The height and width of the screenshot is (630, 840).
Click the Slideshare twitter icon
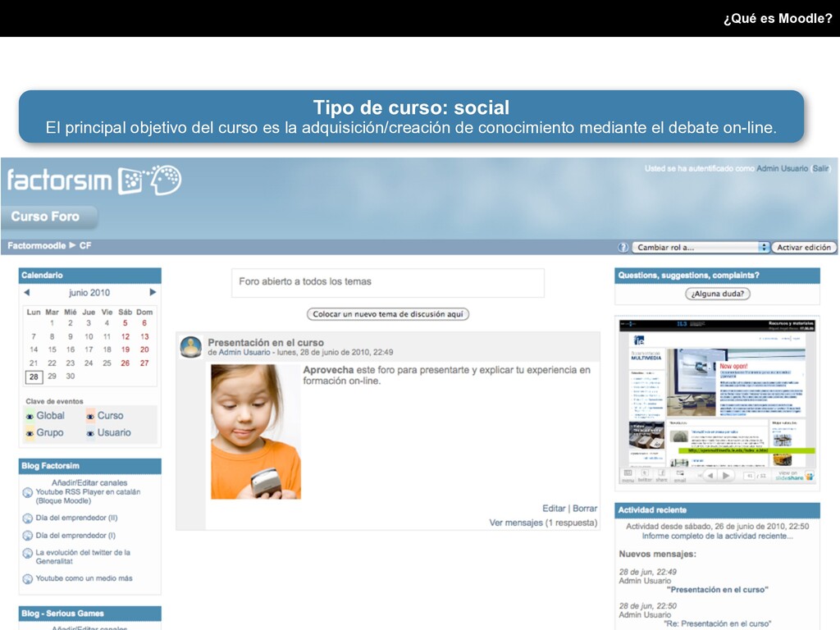(x=645, y=475)
